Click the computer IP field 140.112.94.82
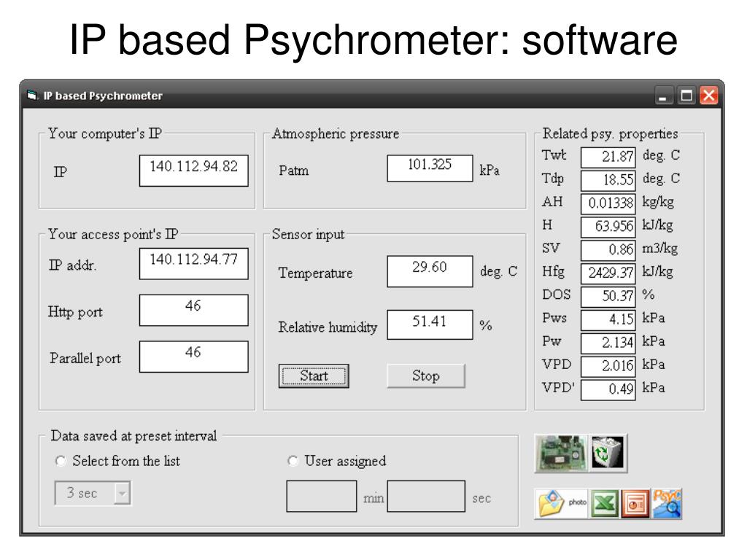Screen dimensions: 747x560 pos(194,171)
